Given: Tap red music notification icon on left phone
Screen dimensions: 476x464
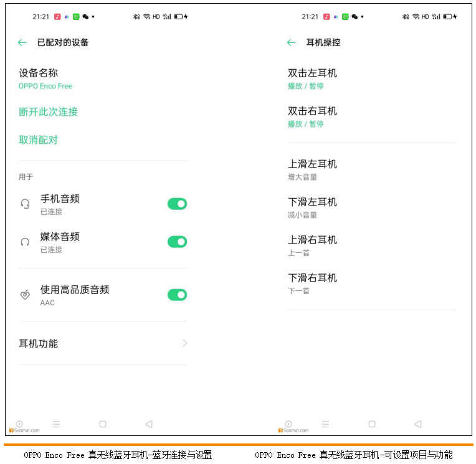Looking at the screenshot, I should (x=57, y=17).
